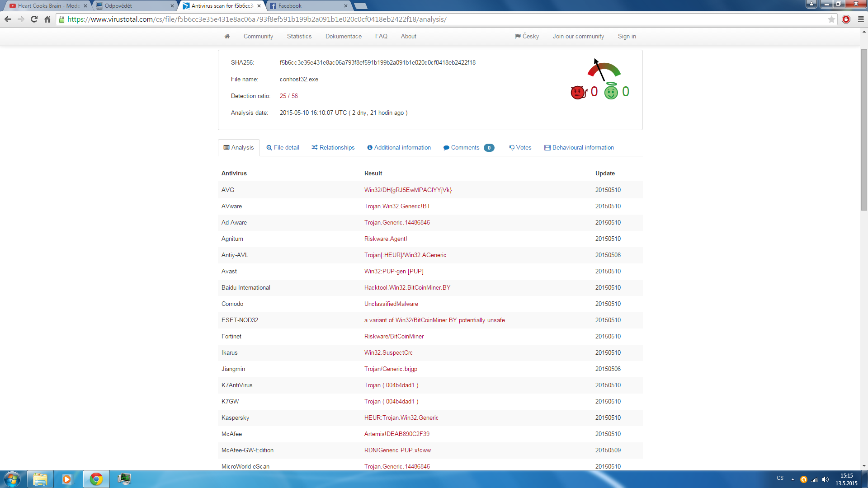Click the orange tray notification icon
The width and height of the screenshot is (868, 488).
(x=804, y=479)
